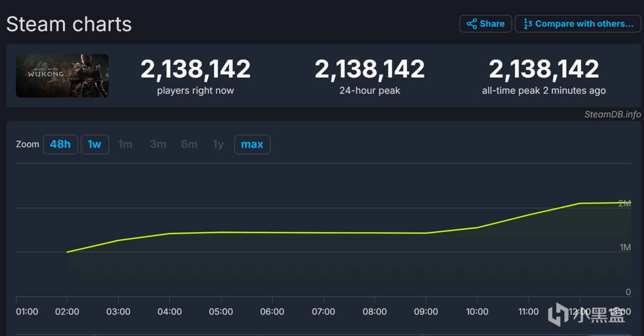Click the chart line point at 12:00
This screenshot has width=644, height=336.
(580, 203)
